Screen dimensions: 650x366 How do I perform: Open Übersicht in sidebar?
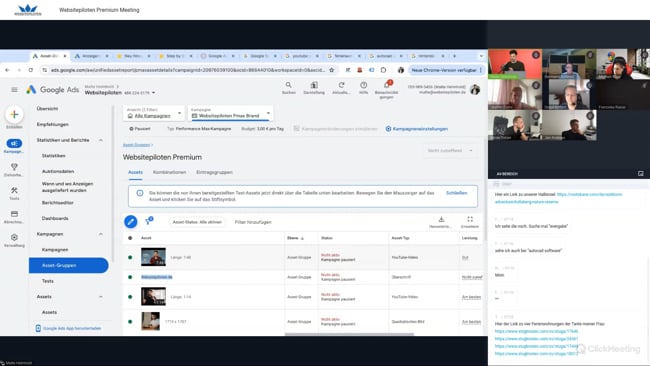(x=47, y=109)
